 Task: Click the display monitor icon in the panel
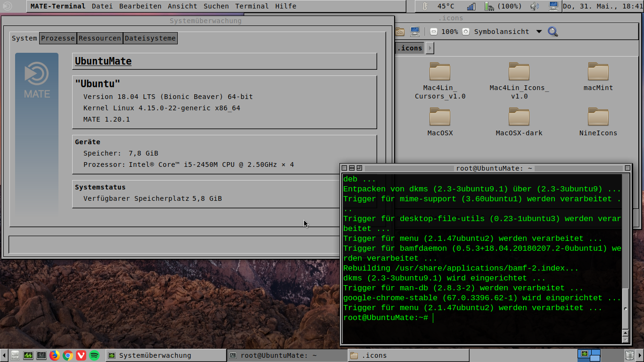point(554,6)
